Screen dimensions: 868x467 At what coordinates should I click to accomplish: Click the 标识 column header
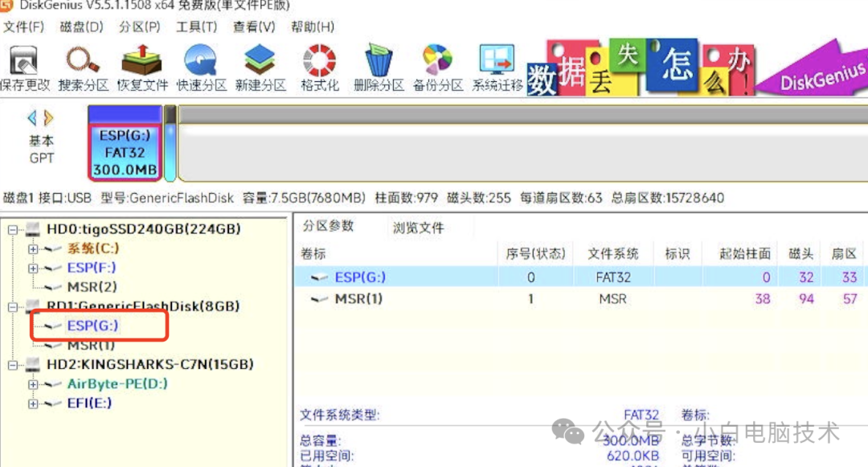pyautogui.click(x=678, y=254)
